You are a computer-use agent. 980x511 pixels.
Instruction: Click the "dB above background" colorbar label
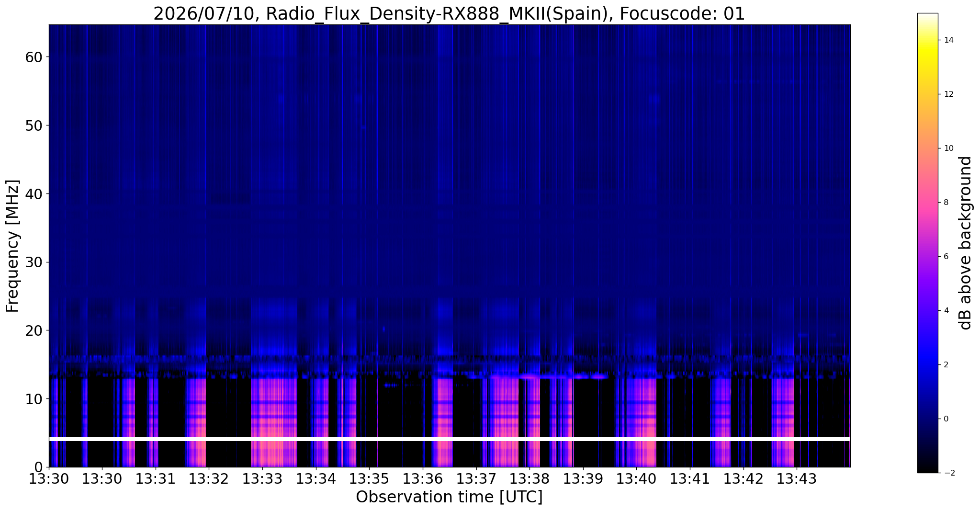click(966, 243)
